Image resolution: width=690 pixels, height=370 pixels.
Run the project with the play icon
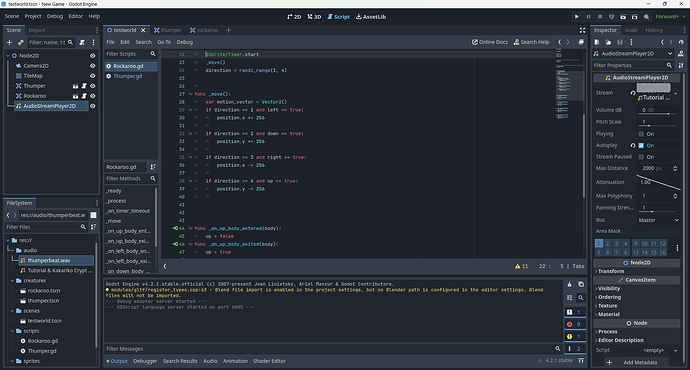(x=576, y=17)
